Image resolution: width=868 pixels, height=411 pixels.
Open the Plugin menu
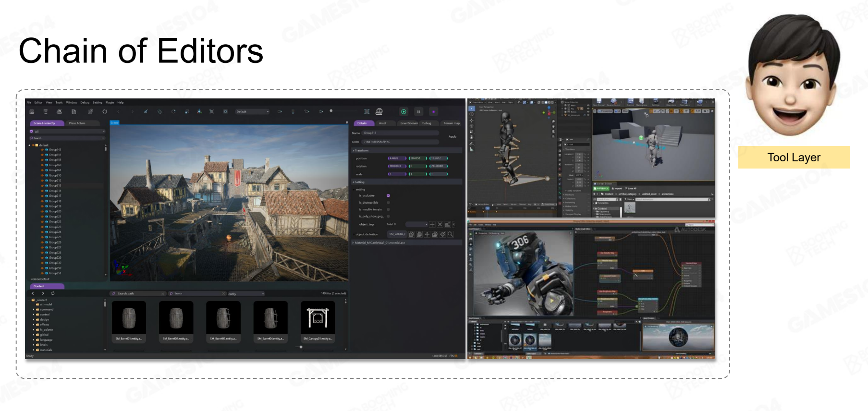(110, 103)
